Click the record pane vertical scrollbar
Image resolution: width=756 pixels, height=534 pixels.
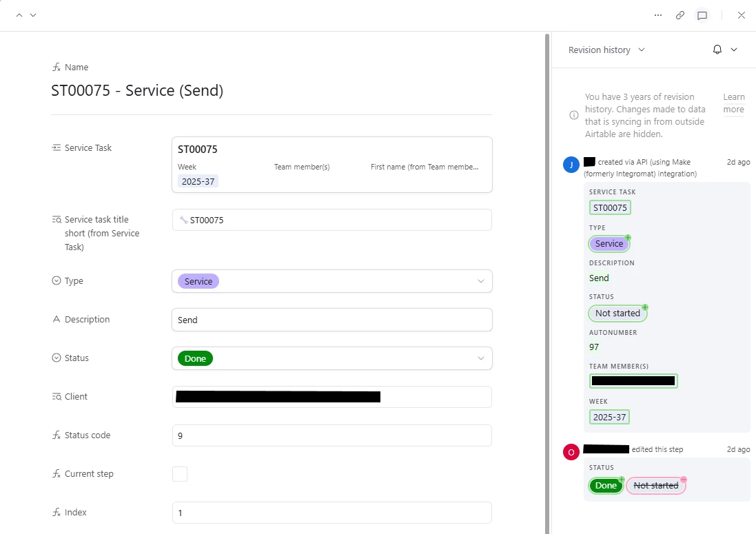point(547,283)
